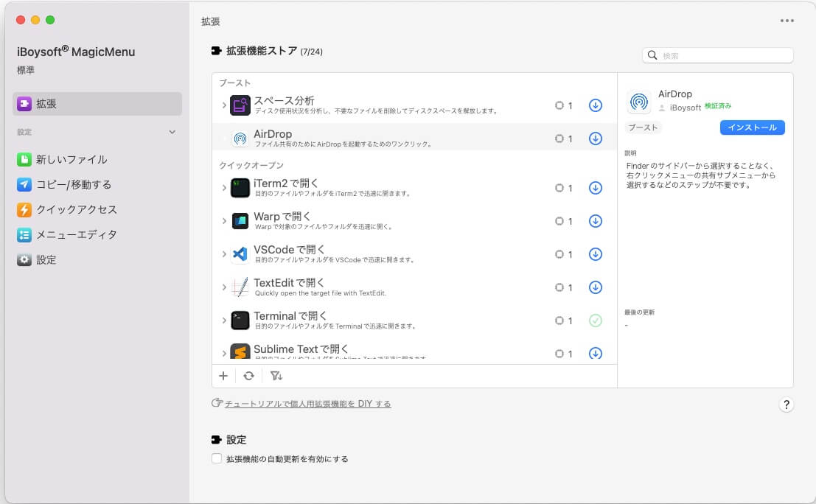Select the TextEdit で開く row title
Screen dimensions: 816x504
tap(290, 282)
